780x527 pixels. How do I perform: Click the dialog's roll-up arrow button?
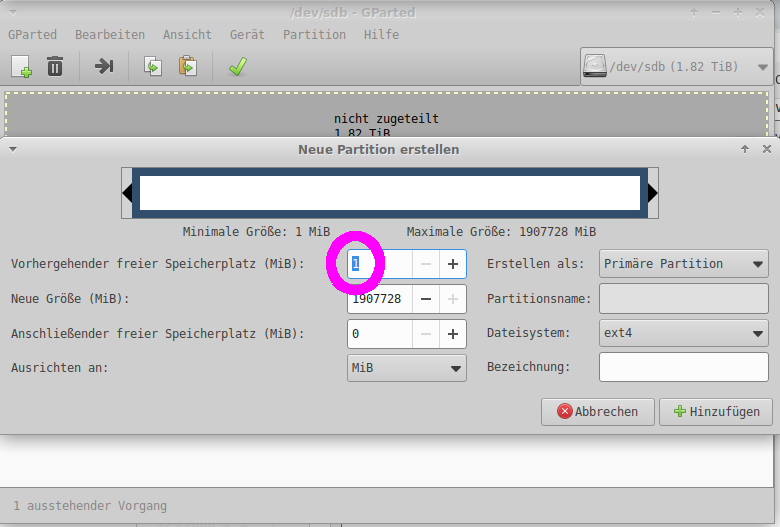coord(745,149)
